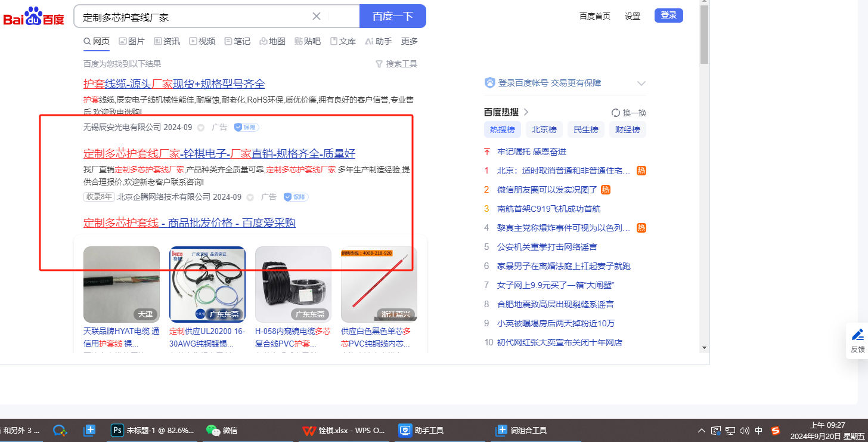Image resolution: width=868 pixels, height=442 pixels.
Task: Open hot search 北京：适时取消普通和非普通住宅
Action: point(564,171)
